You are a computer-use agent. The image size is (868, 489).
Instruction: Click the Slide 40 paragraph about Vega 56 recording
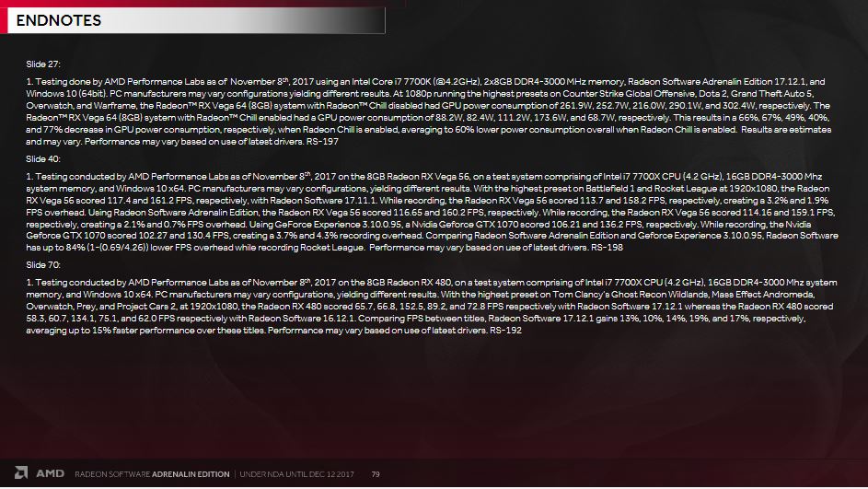[432, 212]
